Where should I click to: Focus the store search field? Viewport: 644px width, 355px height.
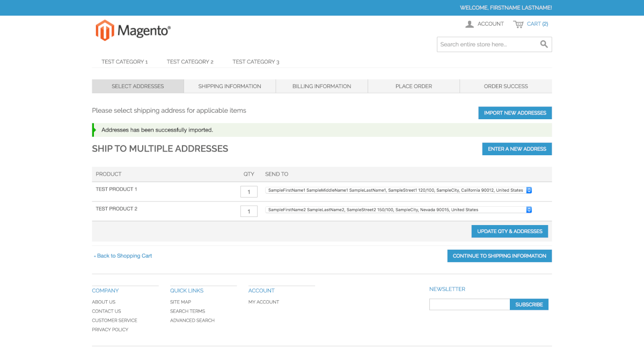coord(486,45)
